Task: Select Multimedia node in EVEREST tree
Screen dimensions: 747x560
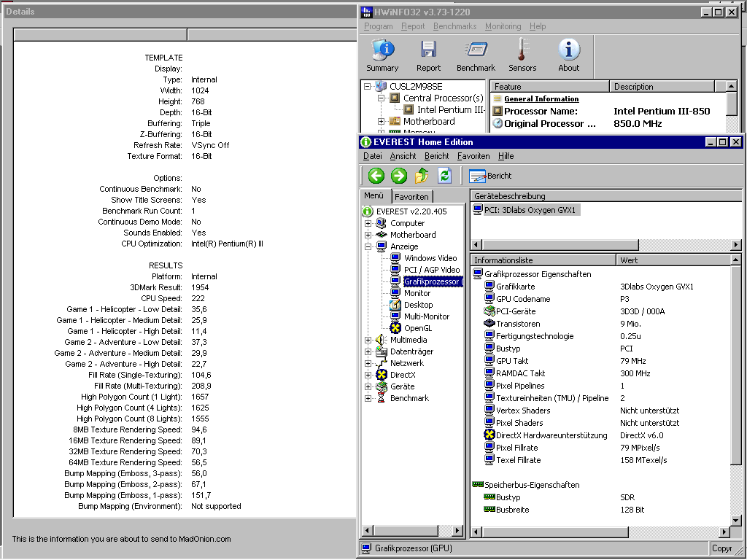Action: (409, 340)
